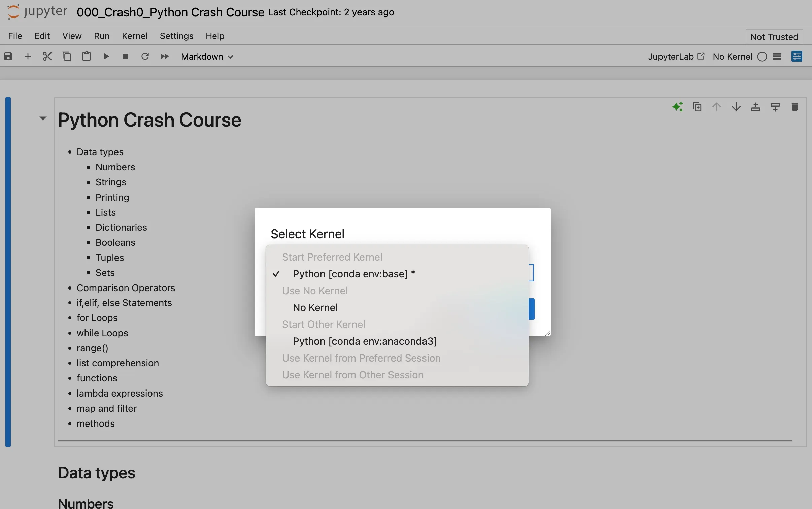Run the selected cell with the play icon
The width and height of the screenshot is (812, 509).
[106, 56]
